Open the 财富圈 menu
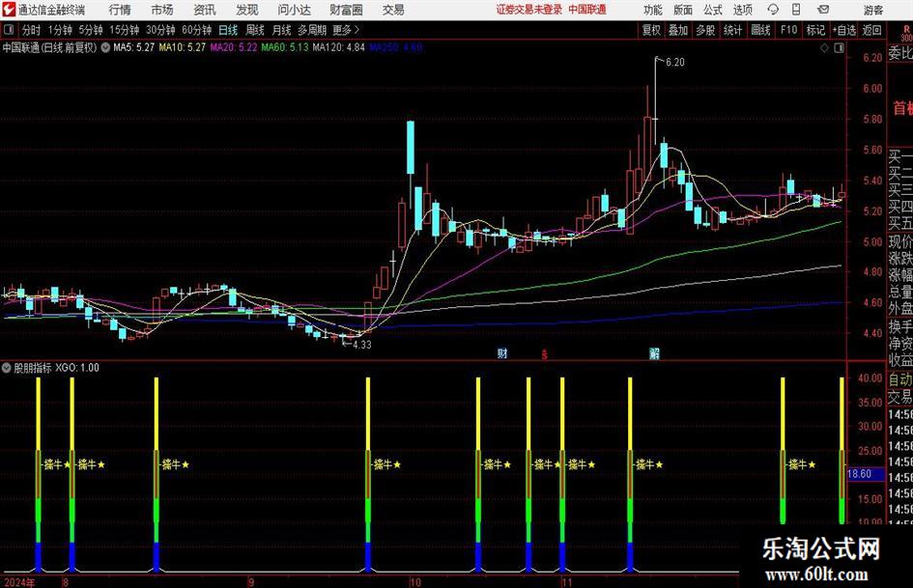 pyautogui.click(x=346, y=10)
